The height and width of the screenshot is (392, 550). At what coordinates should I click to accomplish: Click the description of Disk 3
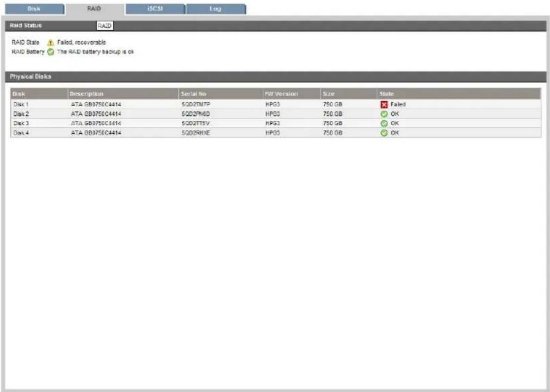pyautogui.click(x=96, y=123)
